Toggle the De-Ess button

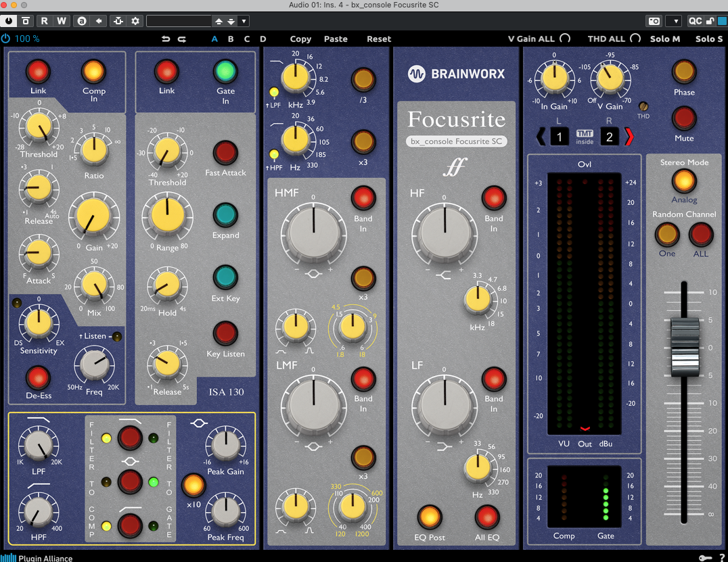coord(38,378)
